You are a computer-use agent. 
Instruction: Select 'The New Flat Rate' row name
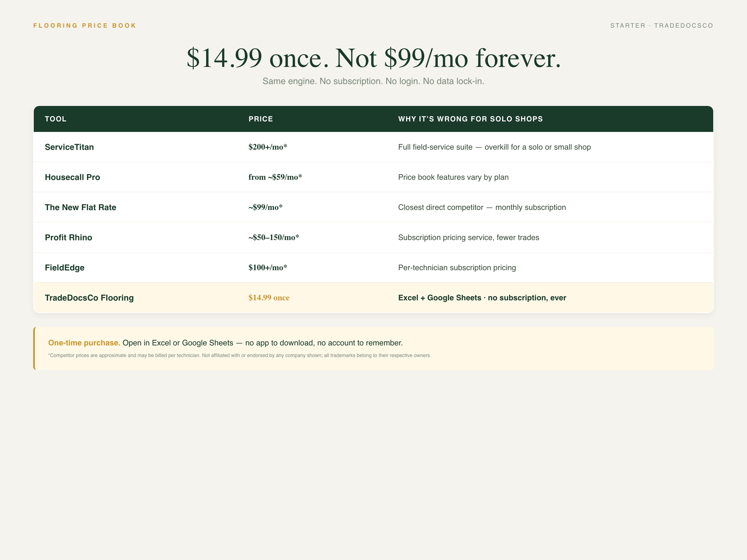(81, 207)
